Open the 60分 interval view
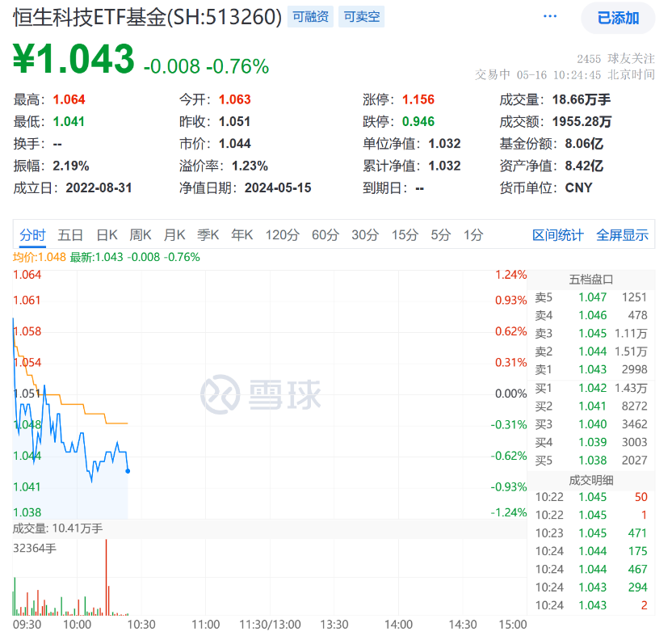 tap(326, 234)
